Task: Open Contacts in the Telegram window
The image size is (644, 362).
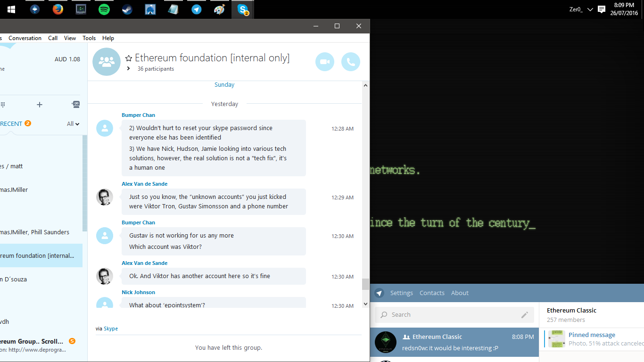Action: coord(432,293)
